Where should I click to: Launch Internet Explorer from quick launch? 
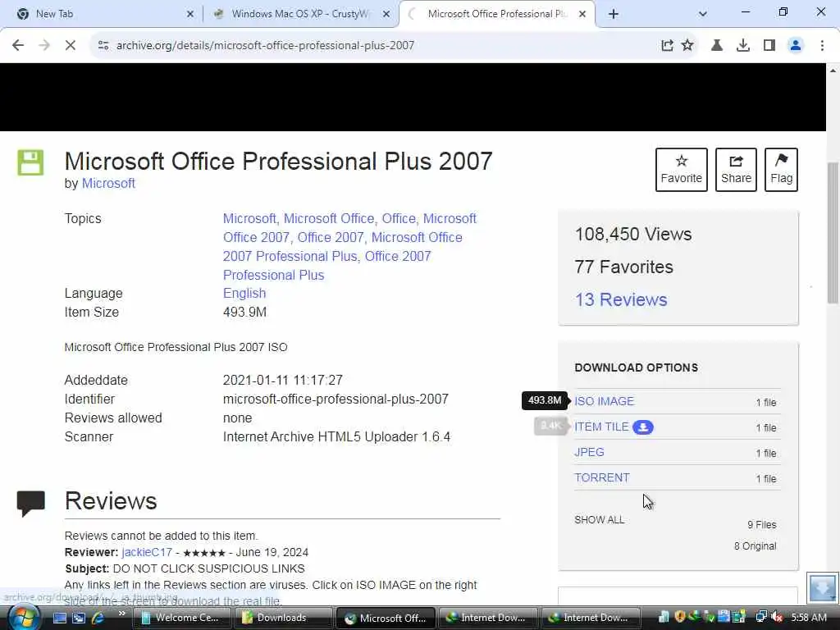tap(98, 618)
